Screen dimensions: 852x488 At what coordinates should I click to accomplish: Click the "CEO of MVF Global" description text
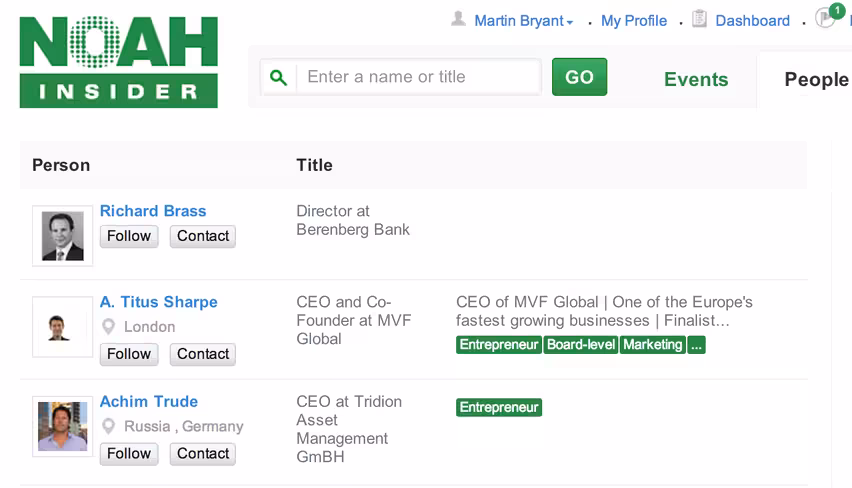(x=604, y=311)
